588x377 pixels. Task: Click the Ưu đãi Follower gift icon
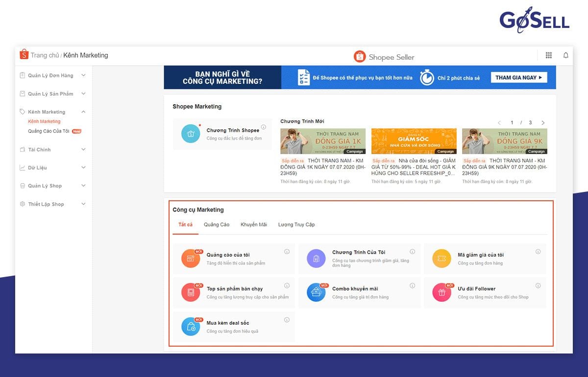(441, 292)
